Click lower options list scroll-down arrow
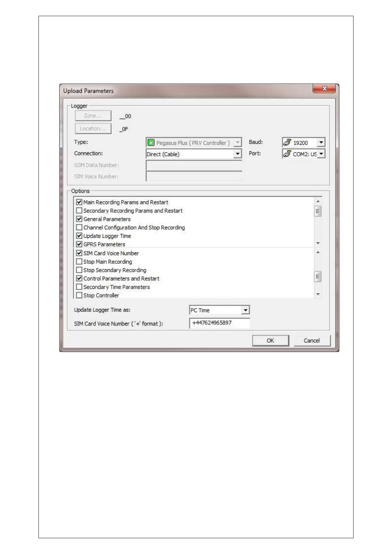This screenshot has width=392, height=554. (x=318, y=294)
